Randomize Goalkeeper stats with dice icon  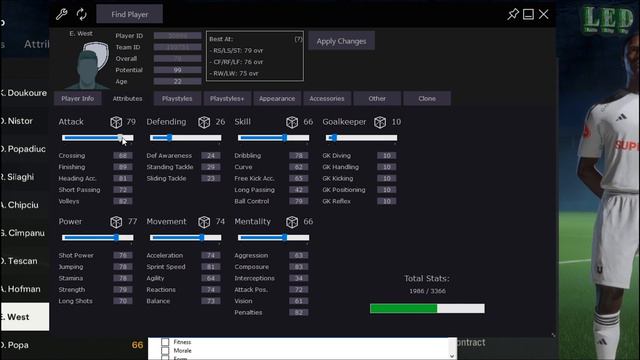click(x=380, y=122)
